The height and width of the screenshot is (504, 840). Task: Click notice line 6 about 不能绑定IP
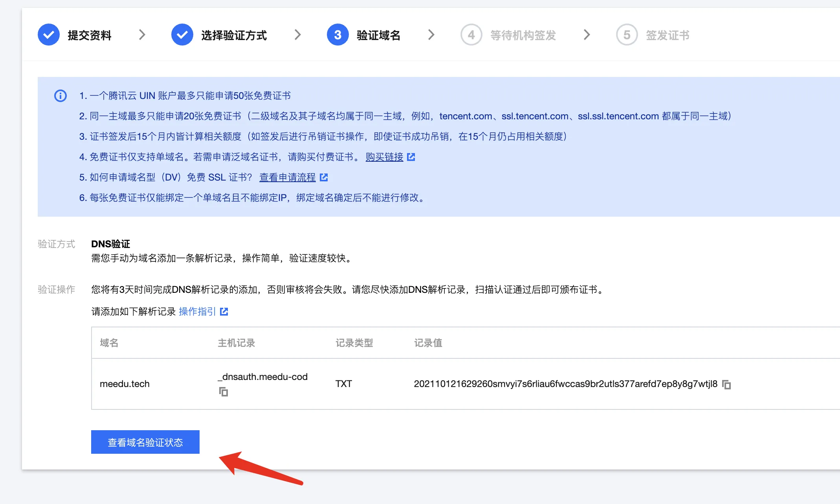(253, 198)
